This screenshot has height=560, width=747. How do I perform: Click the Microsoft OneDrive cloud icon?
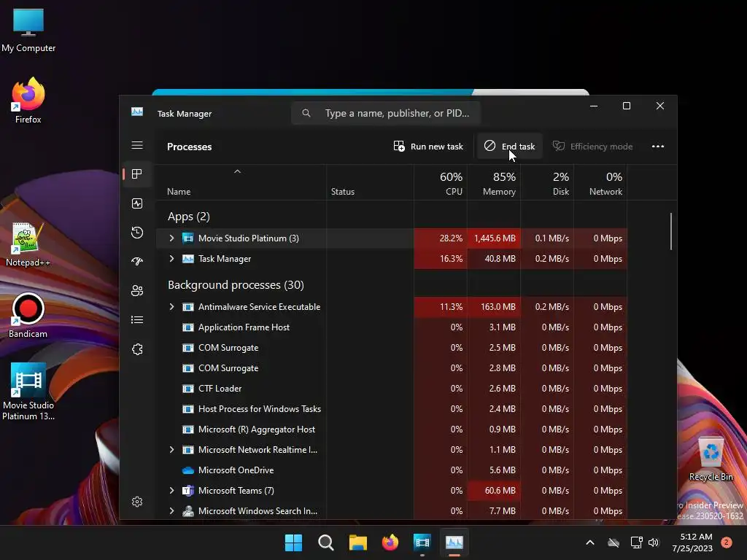[188, 470]
